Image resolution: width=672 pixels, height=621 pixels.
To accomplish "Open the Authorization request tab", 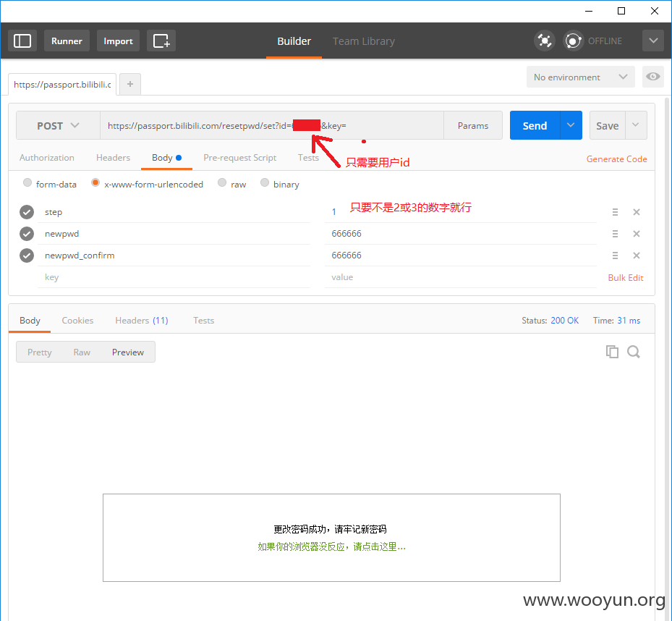I will pos(47,158).
